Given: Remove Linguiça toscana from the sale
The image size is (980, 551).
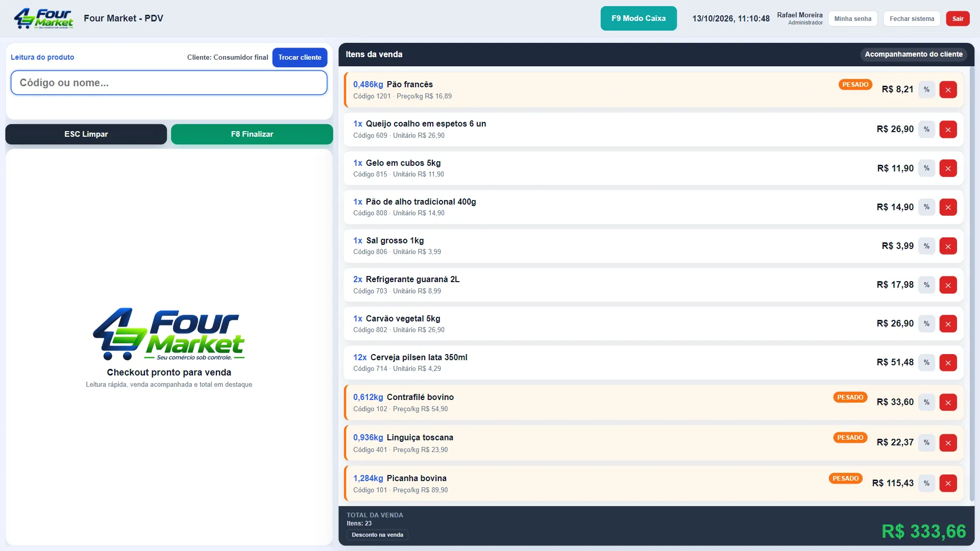Looking at the screenshot, I should (948, 443).
